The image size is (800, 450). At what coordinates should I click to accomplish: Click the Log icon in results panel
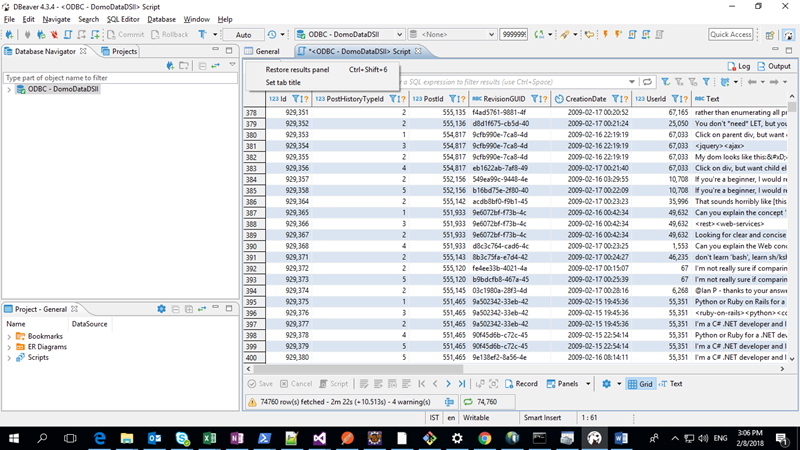coord(738,66)
